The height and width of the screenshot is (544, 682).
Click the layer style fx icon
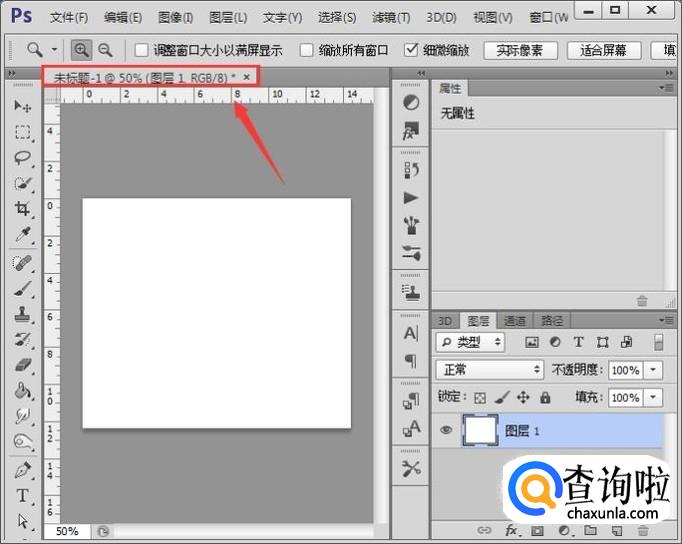tap(511, 530)
